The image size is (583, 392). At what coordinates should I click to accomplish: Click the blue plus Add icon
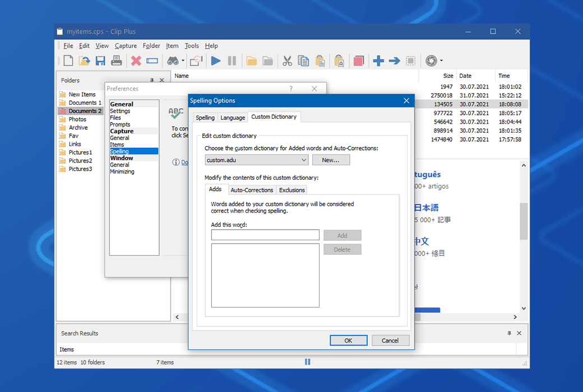tap(378, 60)
